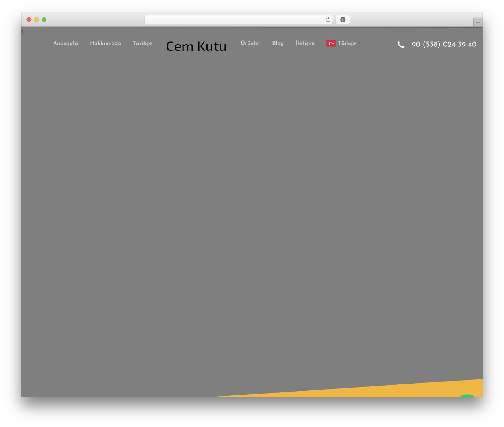The width and height of the screenshot is (504, 427).
Task: Open a new browser tab with plus
Action: pos(478,22)
